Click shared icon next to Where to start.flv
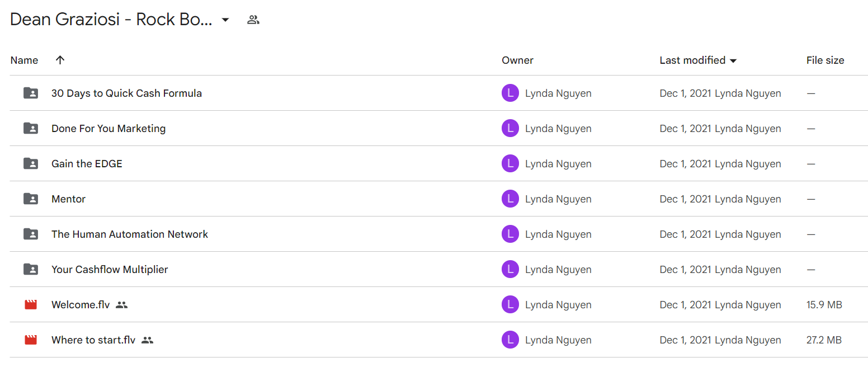The image size is (868, 381). click(x=147, y=340)
